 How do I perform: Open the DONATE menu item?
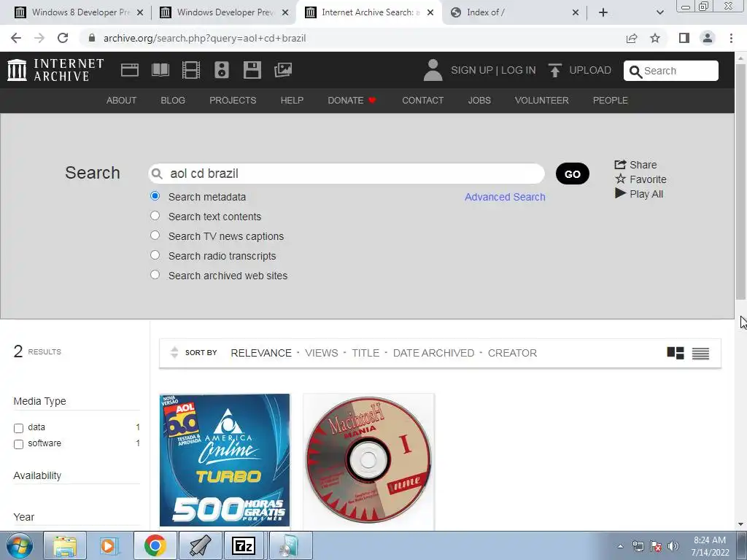pos(352,101)
